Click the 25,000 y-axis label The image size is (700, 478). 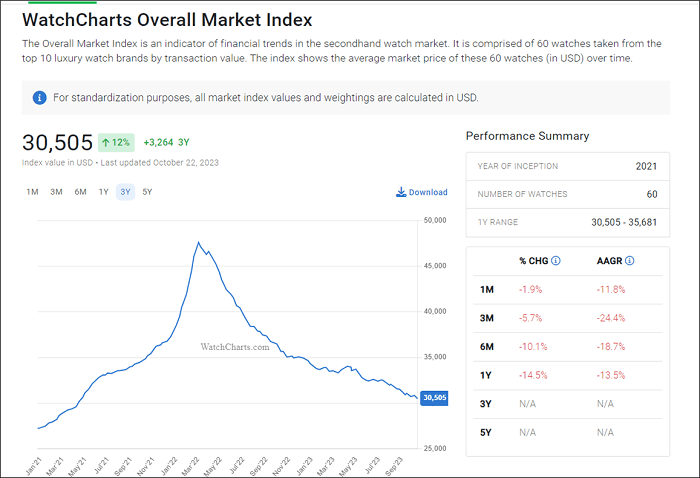coord(435,448)
